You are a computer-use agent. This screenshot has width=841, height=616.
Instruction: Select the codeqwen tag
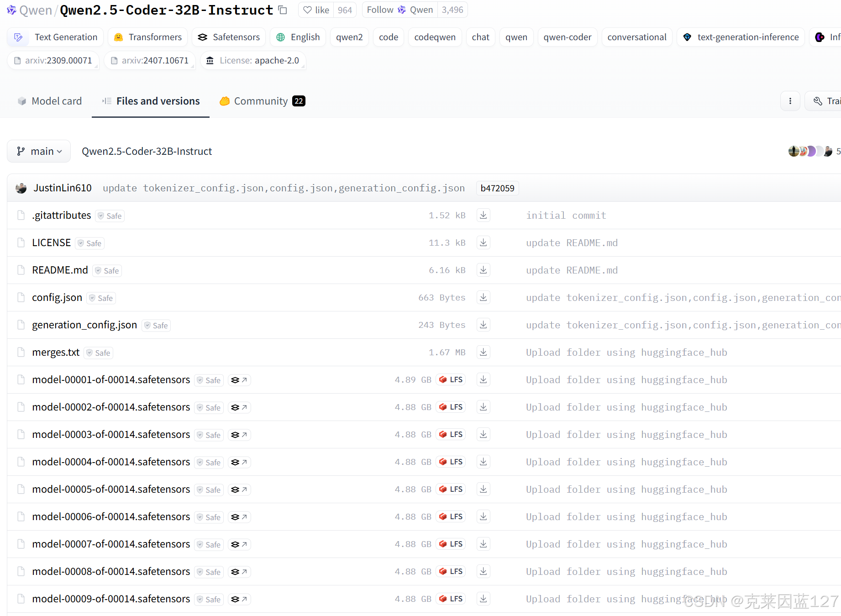(435, 37)
